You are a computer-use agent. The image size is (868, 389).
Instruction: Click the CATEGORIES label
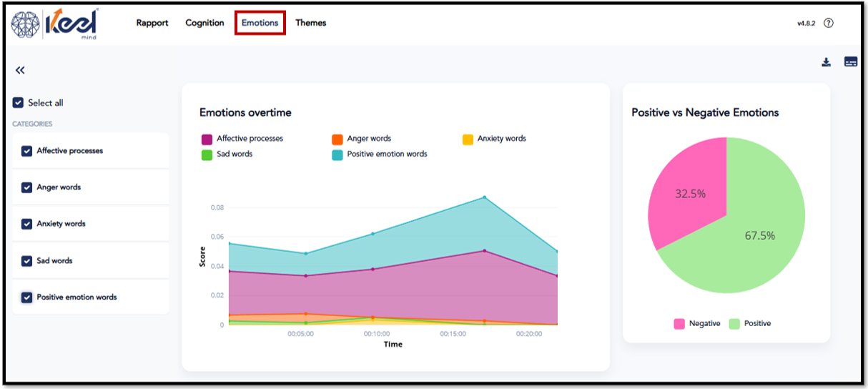tap(32, 124)
